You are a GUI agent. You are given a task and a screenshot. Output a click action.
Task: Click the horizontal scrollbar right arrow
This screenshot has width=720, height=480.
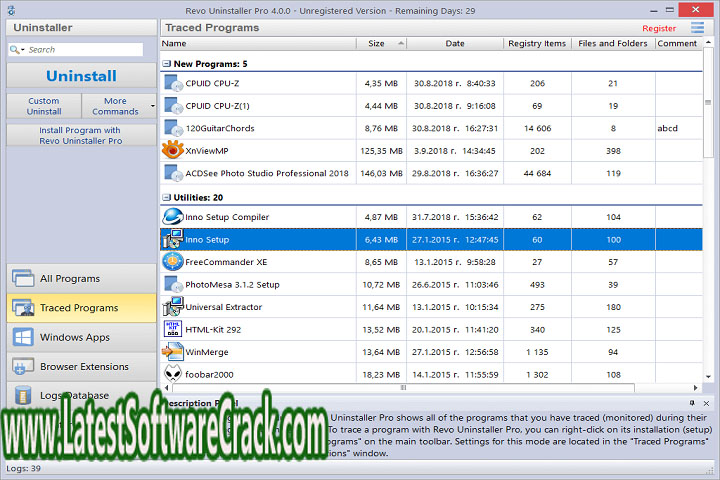point(696,388)
